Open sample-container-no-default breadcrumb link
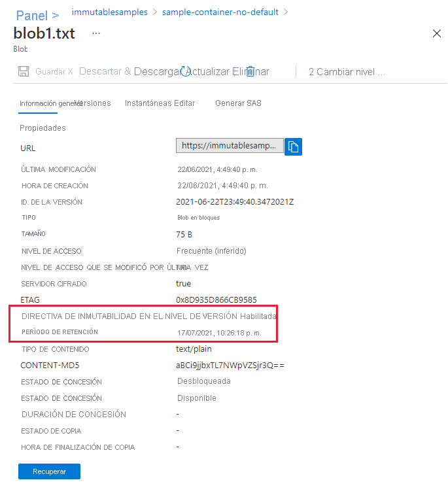Viewport: 448px width, 495px height. tap(220, 12)
